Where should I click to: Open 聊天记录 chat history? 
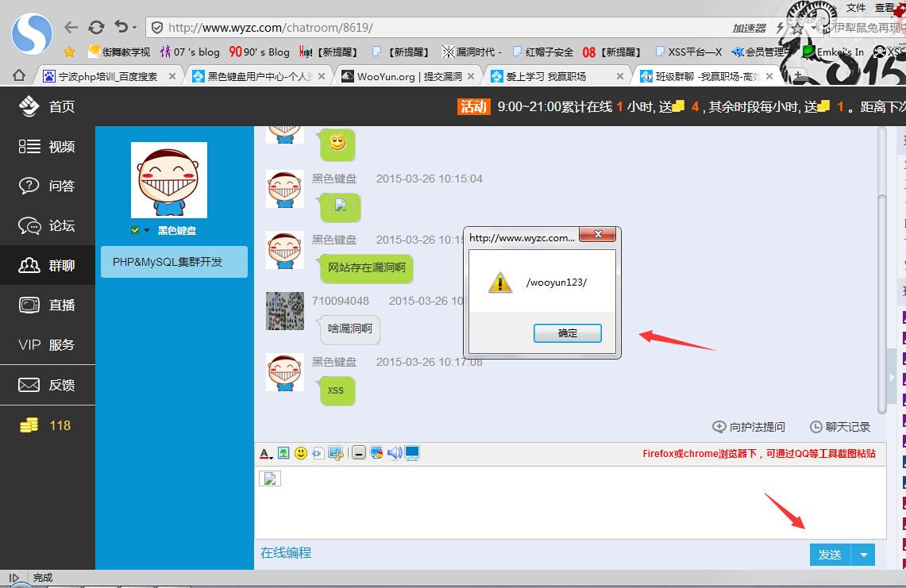tap(840, 427)
